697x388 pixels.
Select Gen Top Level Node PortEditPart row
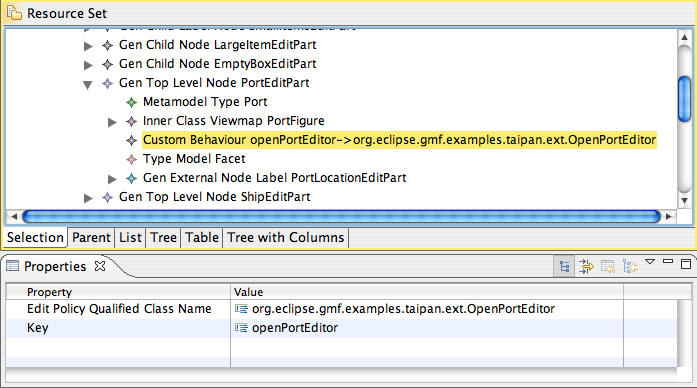point(214,83)
